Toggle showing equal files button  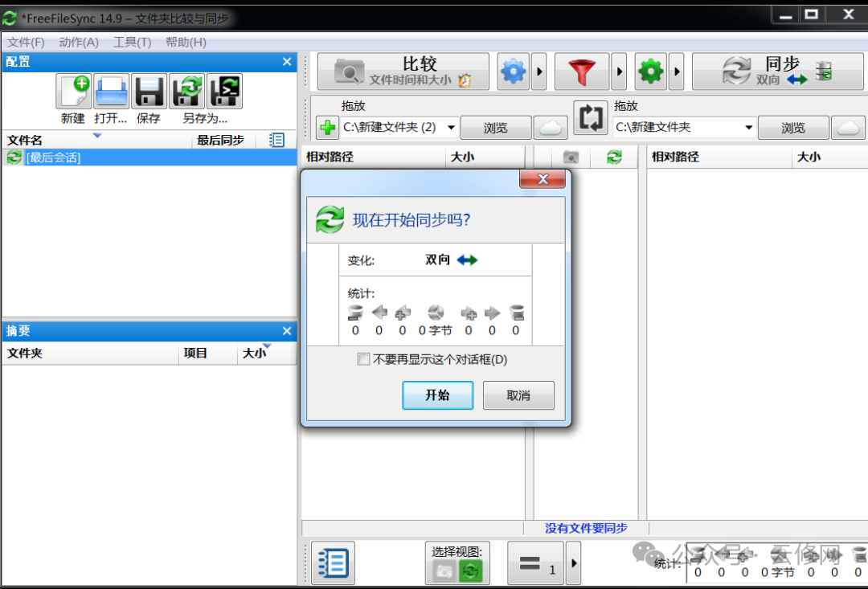536,563
